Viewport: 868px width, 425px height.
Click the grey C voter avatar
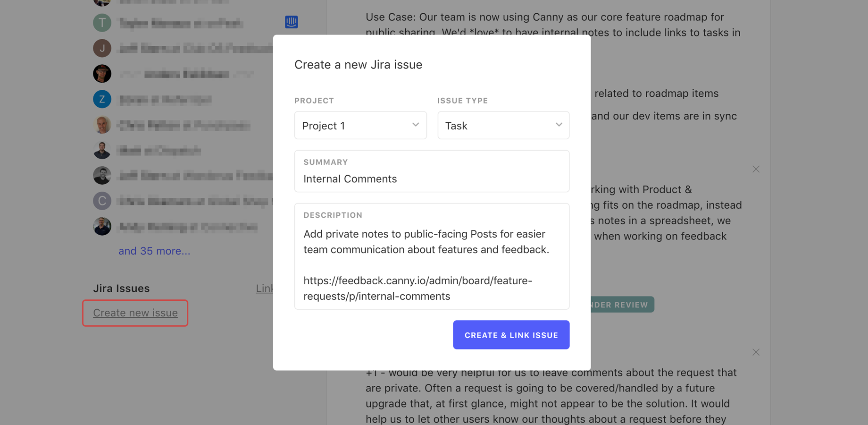[x=102, y=201]
